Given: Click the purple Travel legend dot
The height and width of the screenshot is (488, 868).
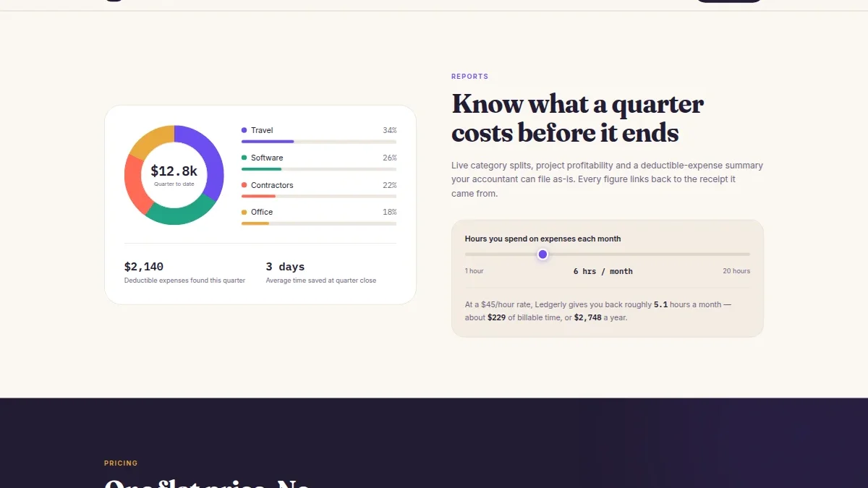Looking at the screenshot, I should (x=244, y=130).
